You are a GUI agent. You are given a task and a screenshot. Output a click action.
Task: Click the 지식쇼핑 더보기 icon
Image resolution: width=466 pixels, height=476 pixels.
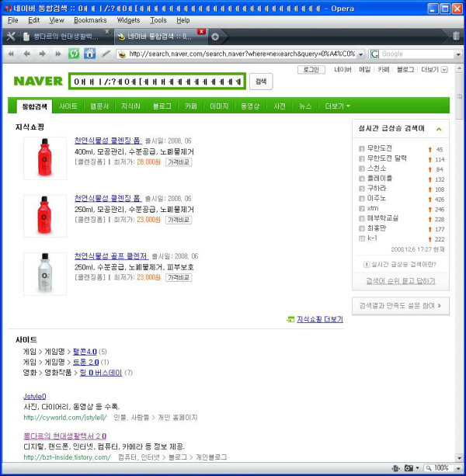[x=290, y=319]
